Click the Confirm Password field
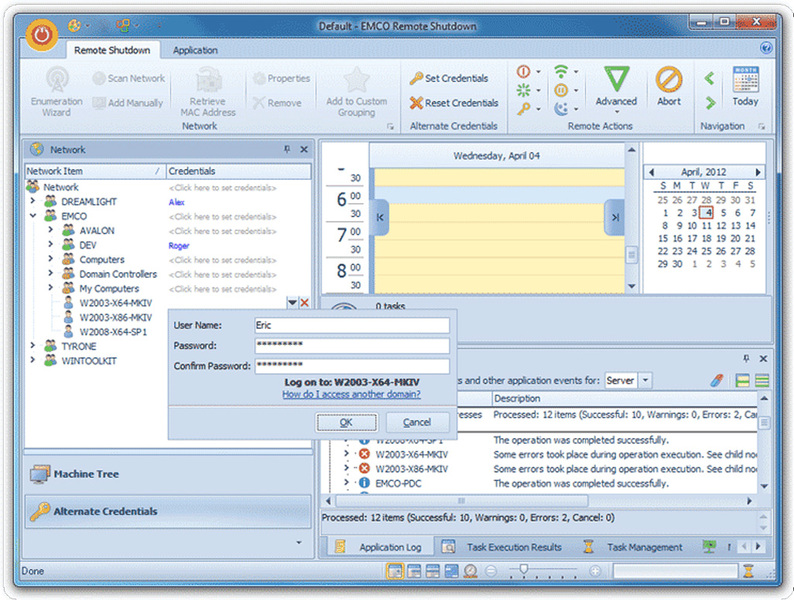 [x=352, y=366]
